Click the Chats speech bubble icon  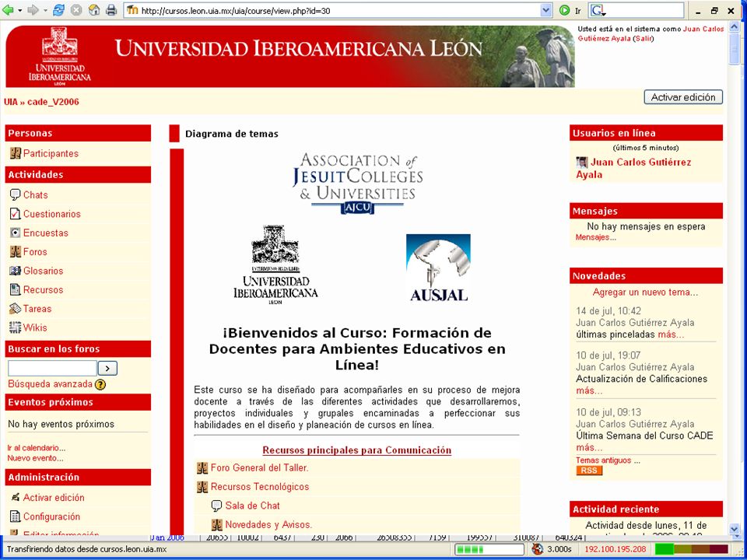(x=16, y=194)
